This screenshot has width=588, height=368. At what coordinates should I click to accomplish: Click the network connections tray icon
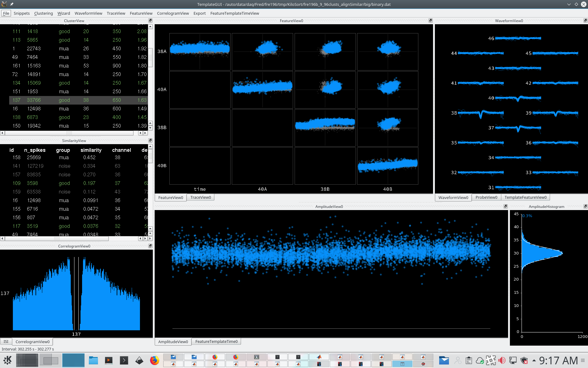click(513, 360)
